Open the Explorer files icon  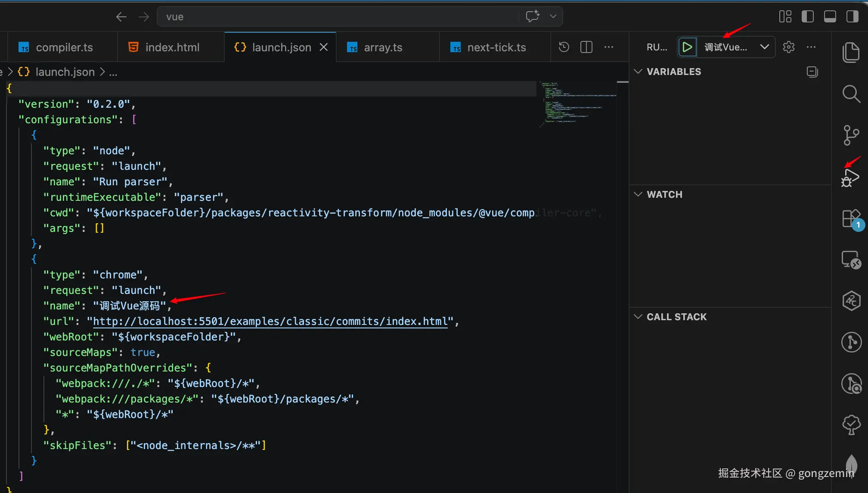(x=851, y=53)
